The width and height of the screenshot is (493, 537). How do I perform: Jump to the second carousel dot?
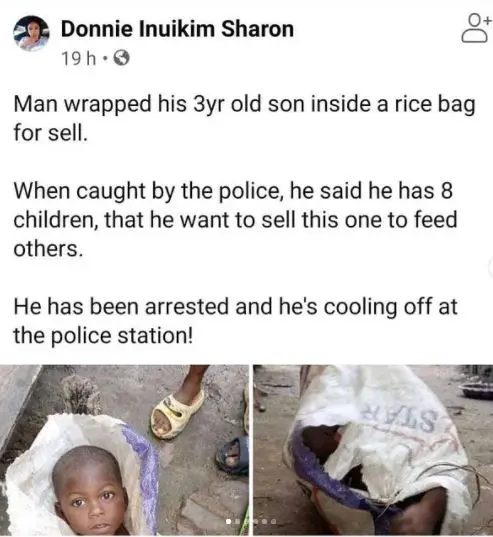click(237, 522)
